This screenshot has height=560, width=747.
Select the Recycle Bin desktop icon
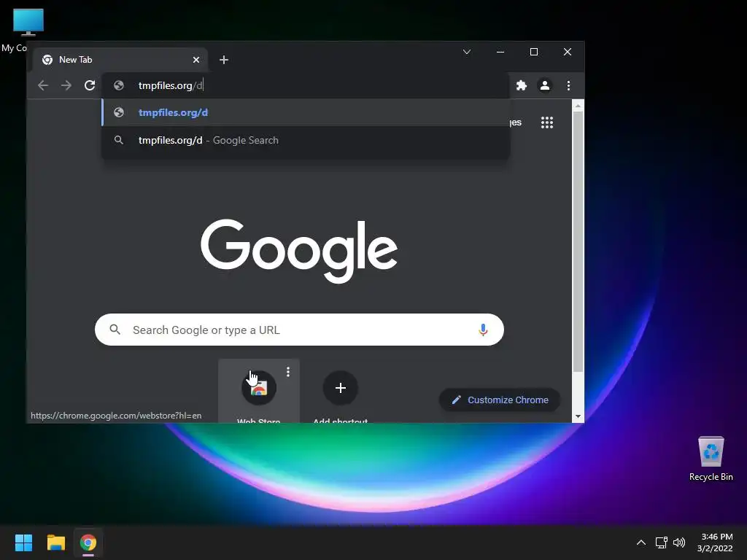(711, 459)
